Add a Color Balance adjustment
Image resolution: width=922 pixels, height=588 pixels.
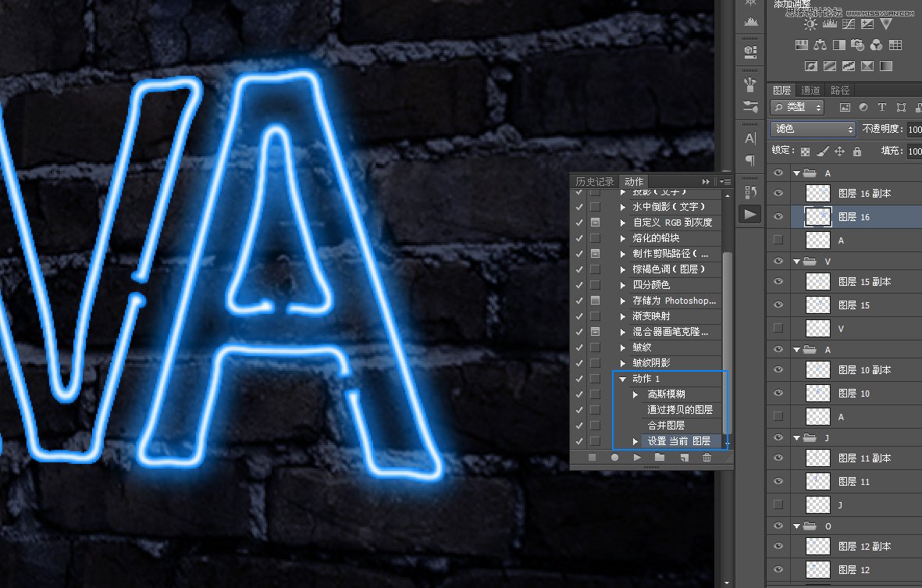pyautogui.click(x=820, y=45)
